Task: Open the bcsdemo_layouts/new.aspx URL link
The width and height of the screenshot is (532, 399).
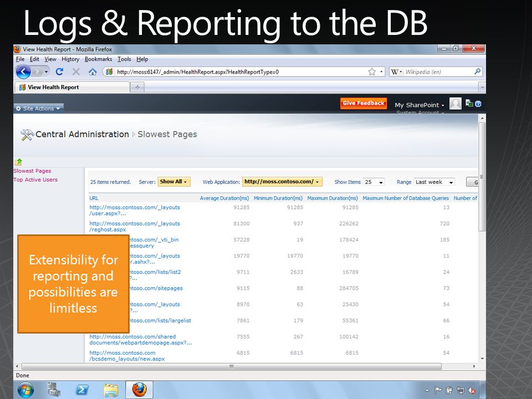Action: coord(127,356)
